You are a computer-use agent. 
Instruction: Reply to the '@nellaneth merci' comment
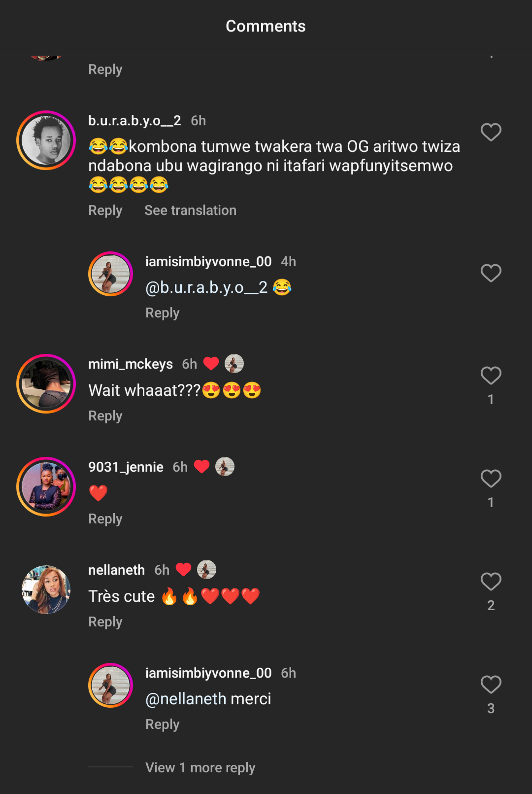click(163, 725)
